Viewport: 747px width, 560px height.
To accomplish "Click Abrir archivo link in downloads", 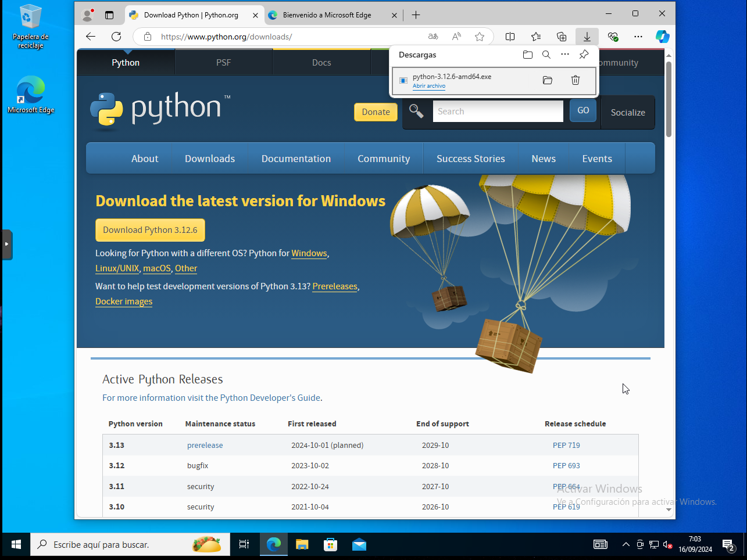I will (x=429, y=86).
